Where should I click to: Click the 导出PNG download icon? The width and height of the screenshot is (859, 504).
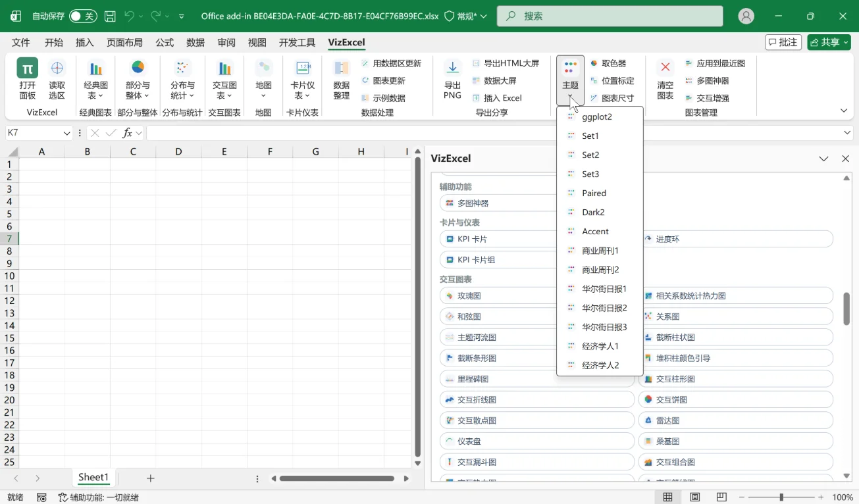tap(452, 68)
